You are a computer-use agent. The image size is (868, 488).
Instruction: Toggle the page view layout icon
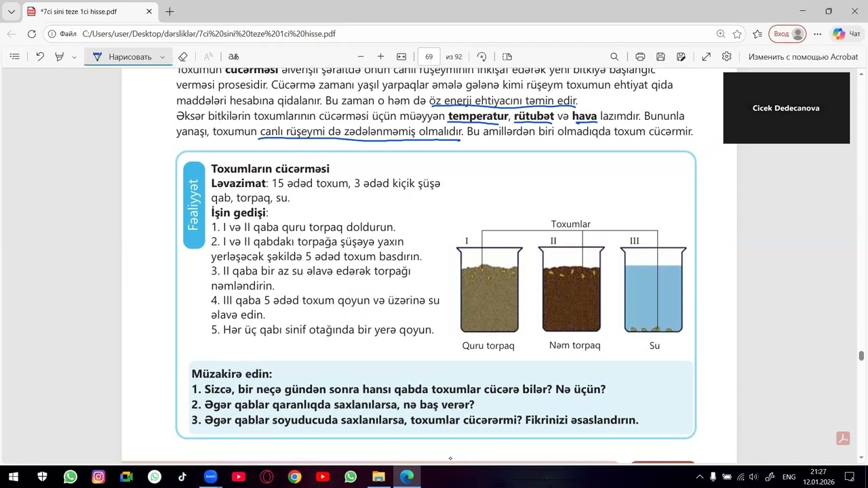[x=507, y=57]
